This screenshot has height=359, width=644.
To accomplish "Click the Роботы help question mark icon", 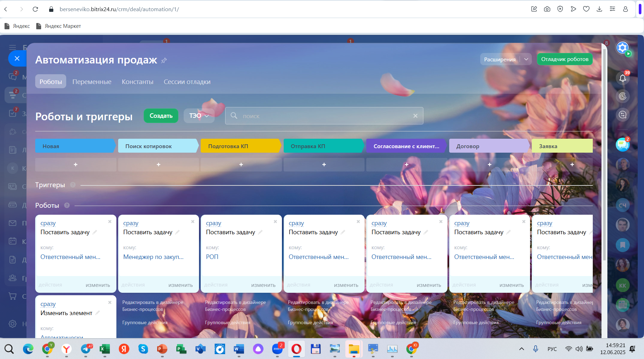I will 67,206.
